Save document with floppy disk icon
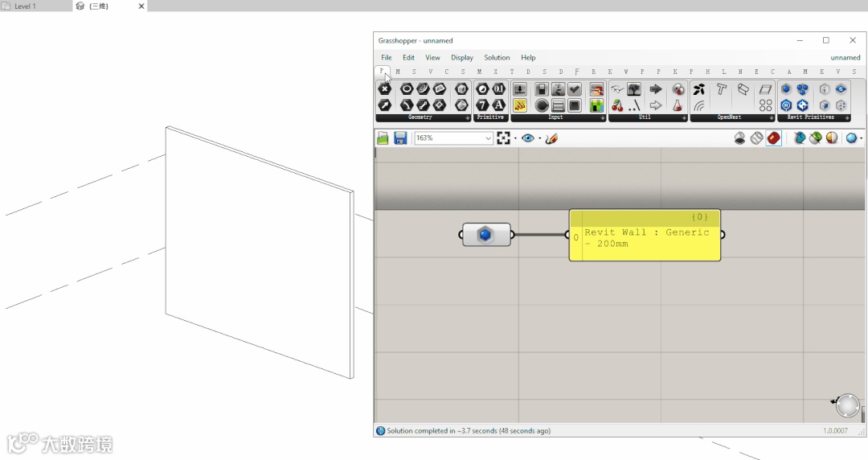 (400, 138)
